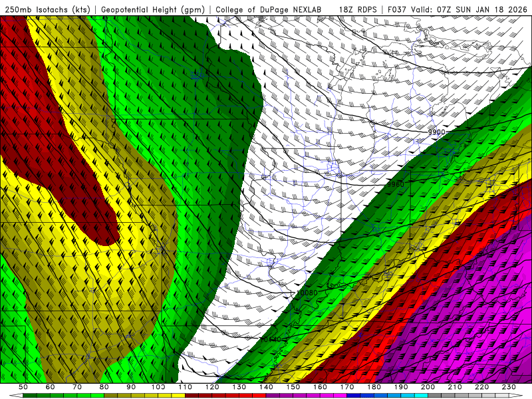Click the 120 knot color bar label

click(x=212, y=387)
